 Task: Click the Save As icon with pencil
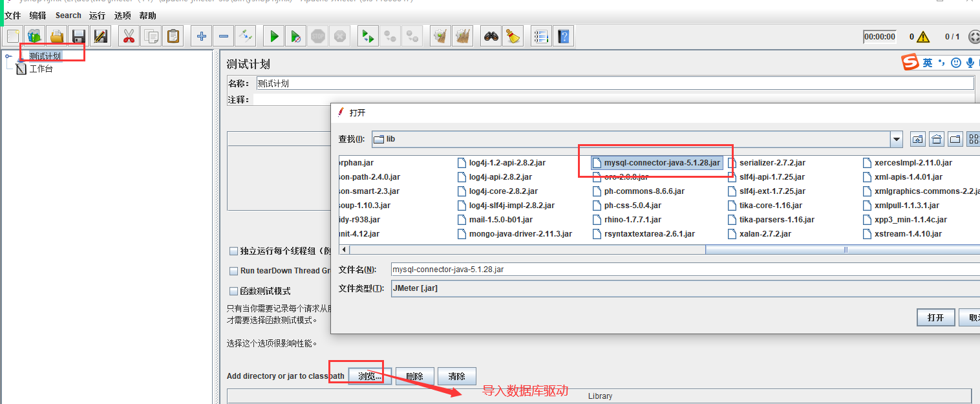[x=100, y=36]
